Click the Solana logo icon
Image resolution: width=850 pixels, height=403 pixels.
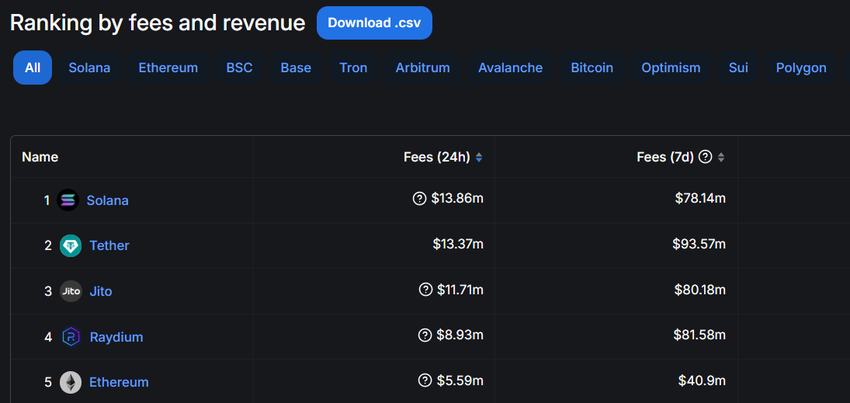coord(68,200)
